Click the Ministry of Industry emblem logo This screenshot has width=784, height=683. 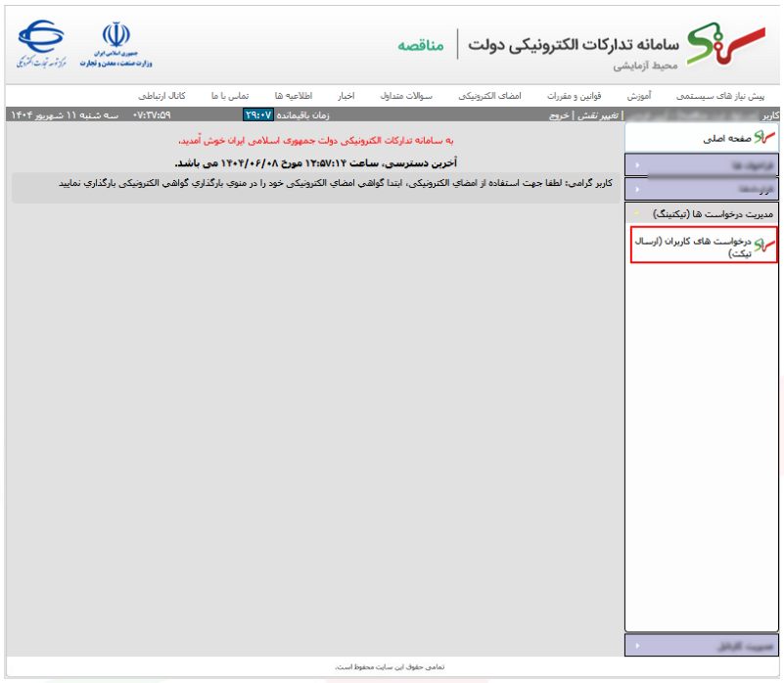point(116,44)
